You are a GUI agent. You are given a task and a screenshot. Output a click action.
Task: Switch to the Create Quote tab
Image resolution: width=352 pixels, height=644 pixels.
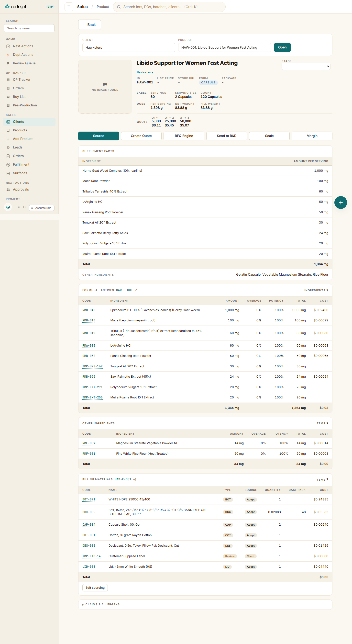click(141, 136)
